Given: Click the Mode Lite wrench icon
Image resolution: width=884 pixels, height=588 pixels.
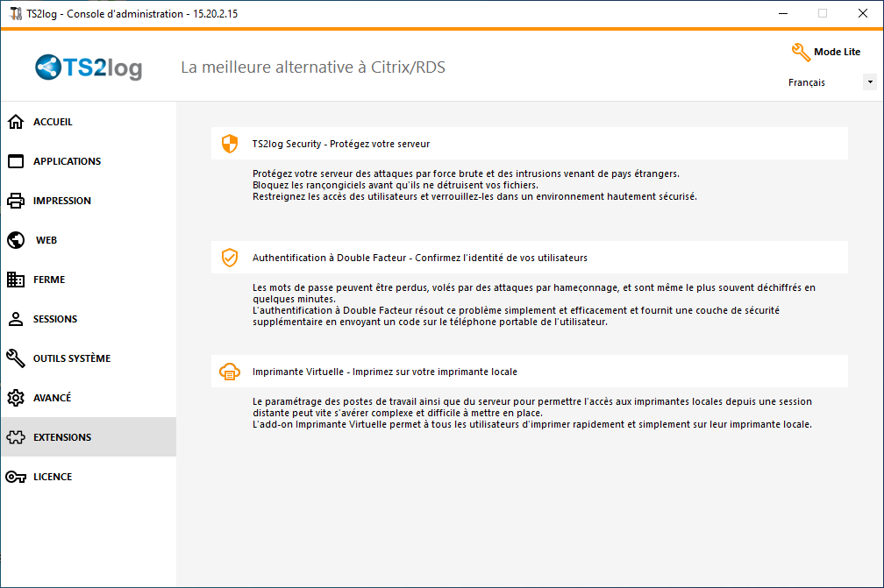Looking at the screenshot, I should tap(801, 53).
